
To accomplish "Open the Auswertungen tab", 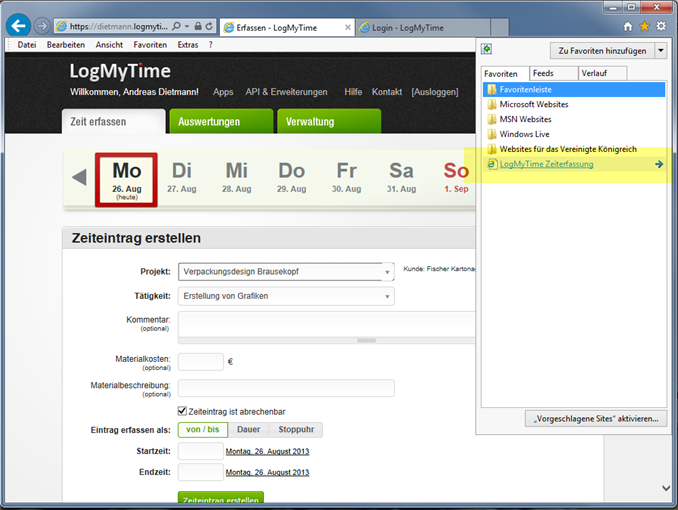I will pos(221,122).
